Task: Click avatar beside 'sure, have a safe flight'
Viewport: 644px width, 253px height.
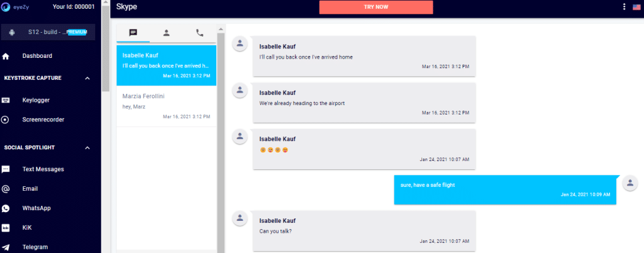Action: pyautogui.click(x=630, y=183)
